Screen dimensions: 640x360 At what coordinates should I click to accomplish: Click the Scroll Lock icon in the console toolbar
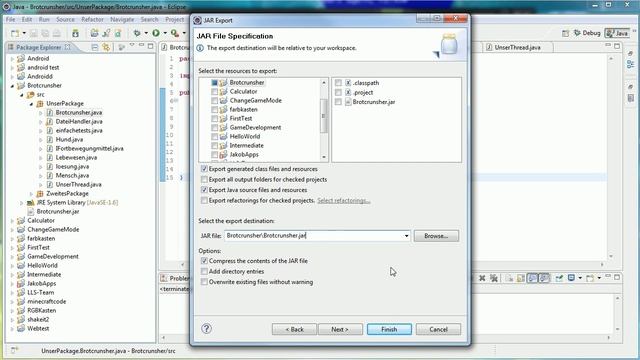coord(521,278)
